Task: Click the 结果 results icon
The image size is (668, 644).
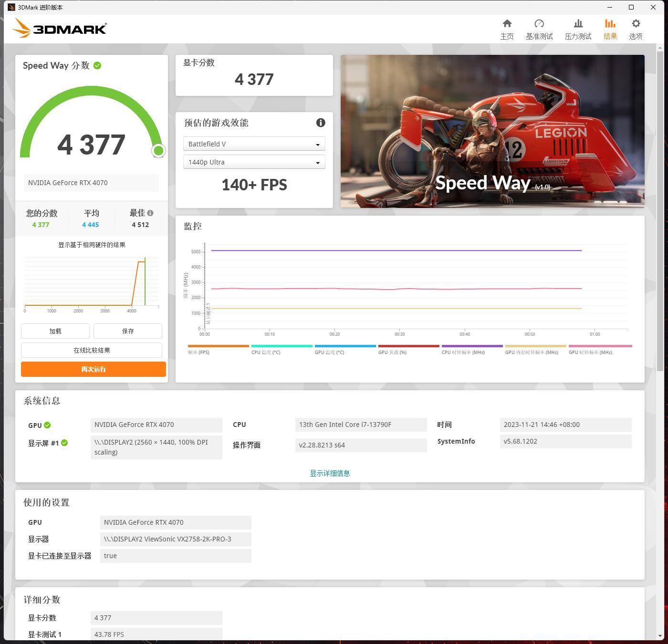Action: pos(610,29)
